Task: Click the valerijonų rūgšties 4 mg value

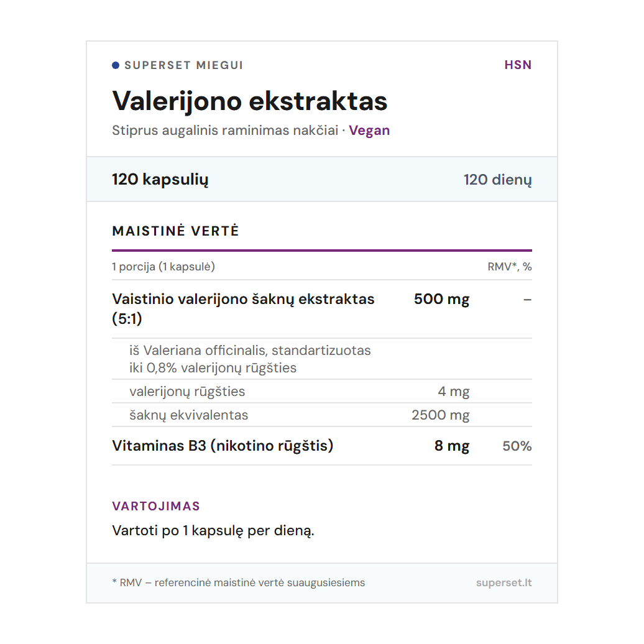Action: [453, 392]
